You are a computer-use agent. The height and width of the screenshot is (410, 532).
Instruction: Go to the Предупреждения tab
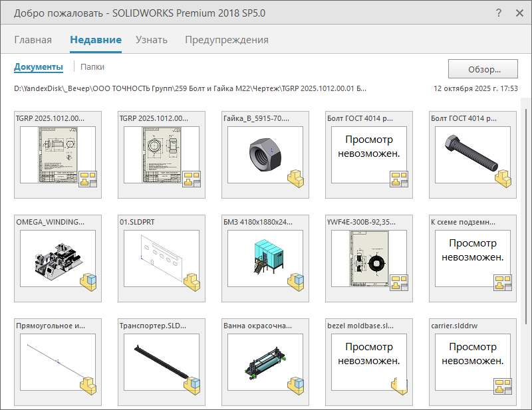point(227,40)
